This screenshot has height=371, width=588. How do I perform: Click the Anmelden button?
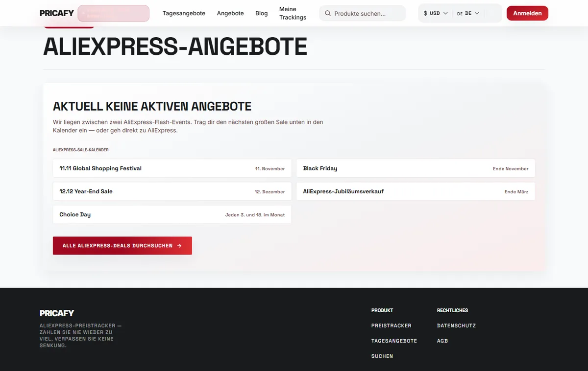point(527,13)
